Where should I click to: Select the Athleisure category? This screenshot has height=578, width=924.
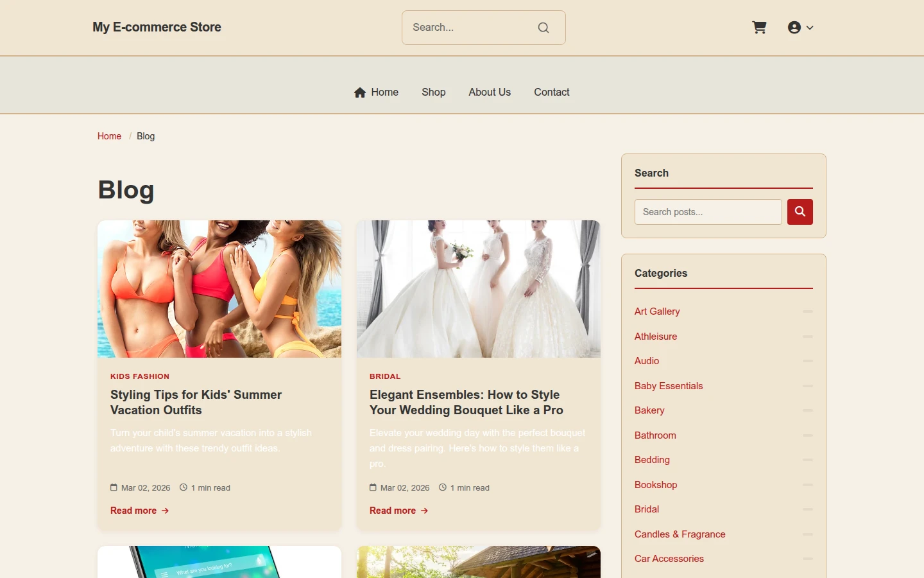(656, 337)
